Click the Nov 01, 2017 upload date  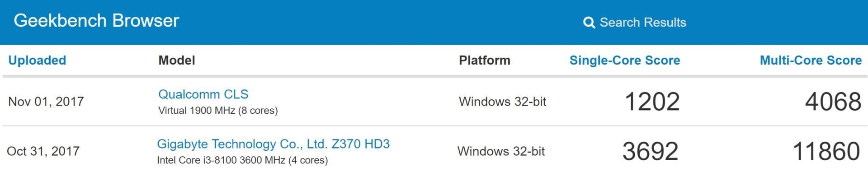point(46,102)
